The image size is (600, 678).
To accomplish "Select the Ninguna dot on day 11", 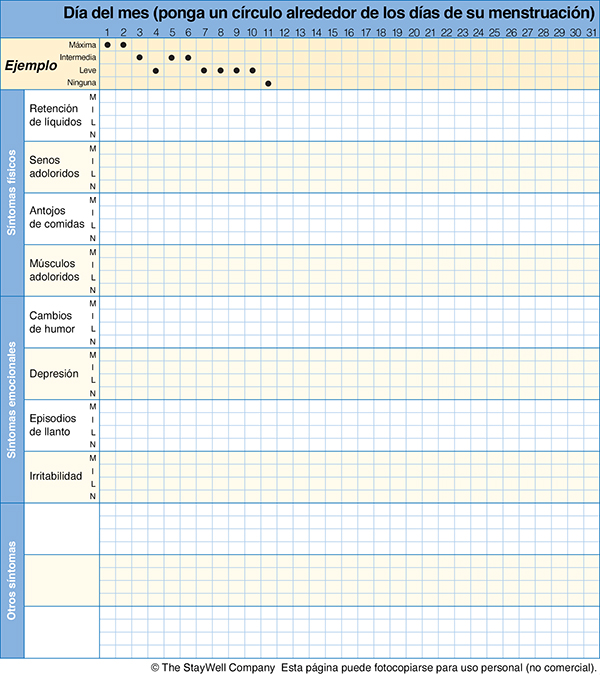I will pos(268,83).
